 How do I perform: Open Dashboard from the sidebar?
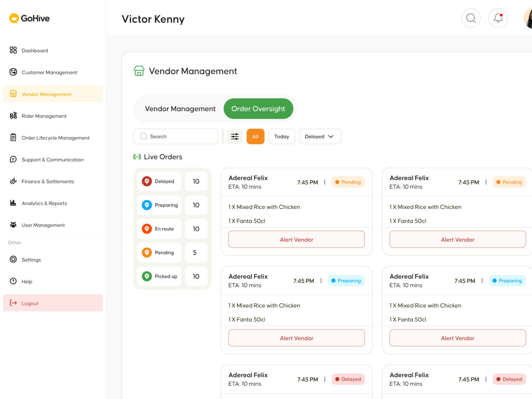53,50
